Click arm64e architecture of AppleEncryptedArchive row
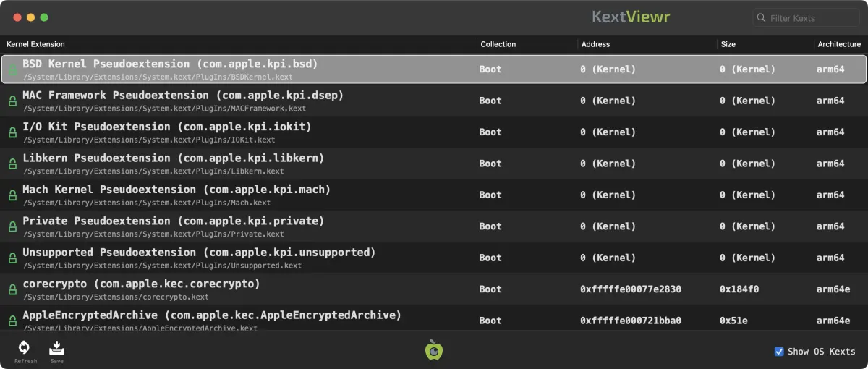 pos(833,321)
